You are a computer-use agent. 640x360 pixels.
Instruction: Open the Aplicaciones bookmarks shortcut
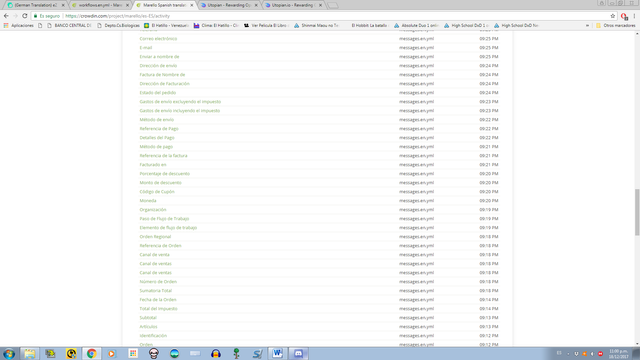[19, 25]
